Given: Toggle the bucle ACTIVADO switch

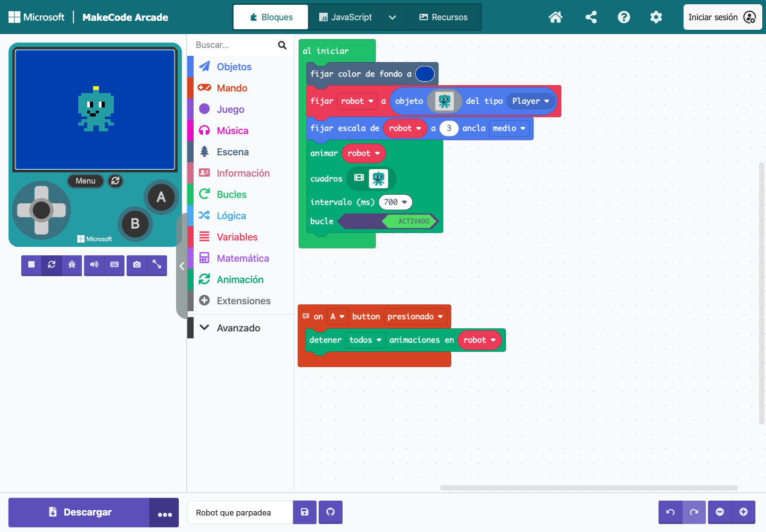Looking at the screenshot, I should click(x=387, y=221).
